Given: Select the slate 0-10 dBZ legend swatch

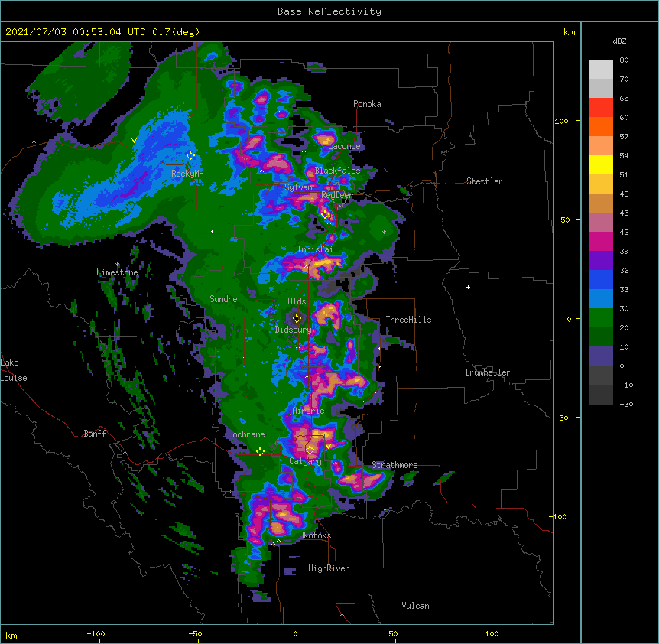Looking at the screenshot, I should [x=601, y=356].
